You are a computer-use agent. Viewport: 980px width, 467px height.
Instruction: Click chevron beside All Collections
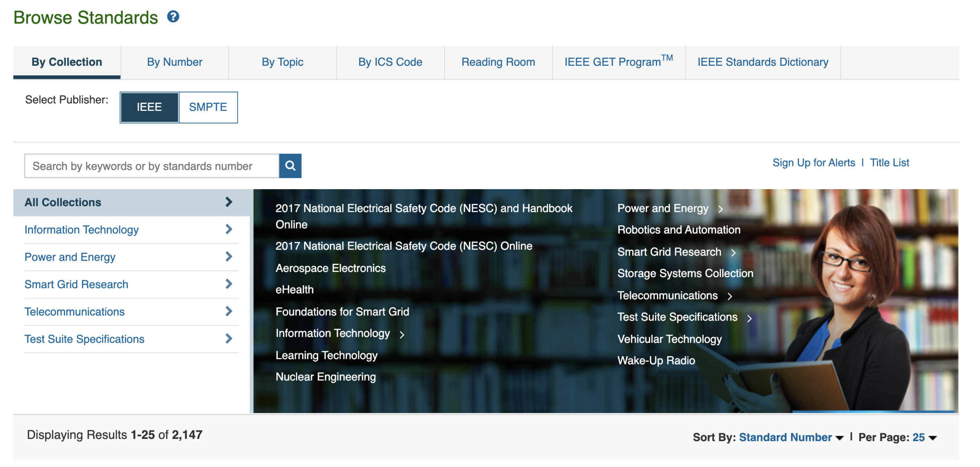click(229, 202)
